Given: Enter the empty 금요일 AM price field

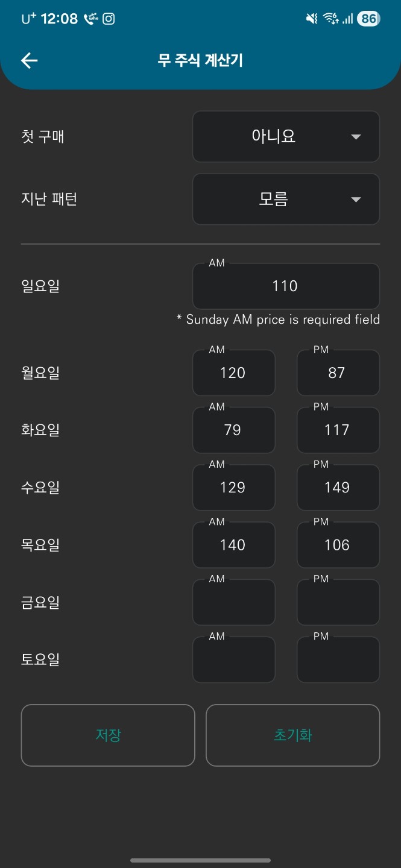Looking at the screenshot, I should click(233, 602).
